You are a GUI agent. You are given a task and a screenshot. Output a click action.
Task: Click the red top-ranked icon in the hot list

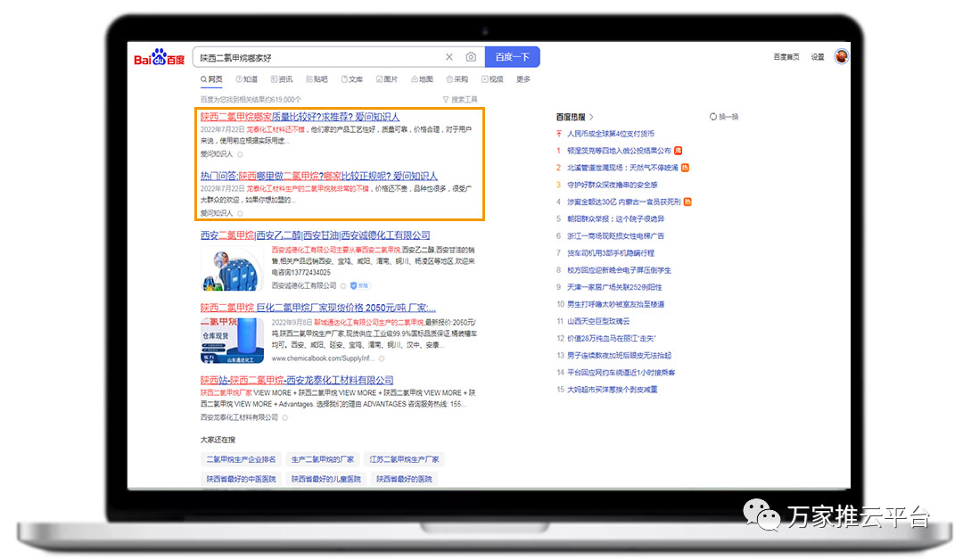click(x=560, y=134)
